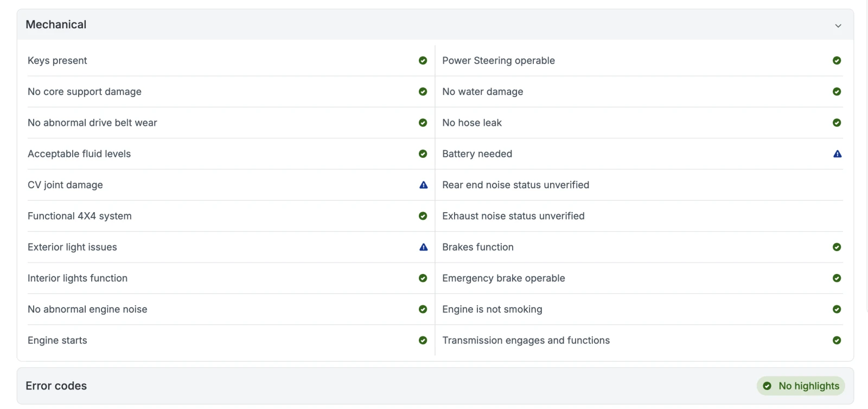868x409 pixels.
Task: Expand the Error codes section
Action: (56, 386)
